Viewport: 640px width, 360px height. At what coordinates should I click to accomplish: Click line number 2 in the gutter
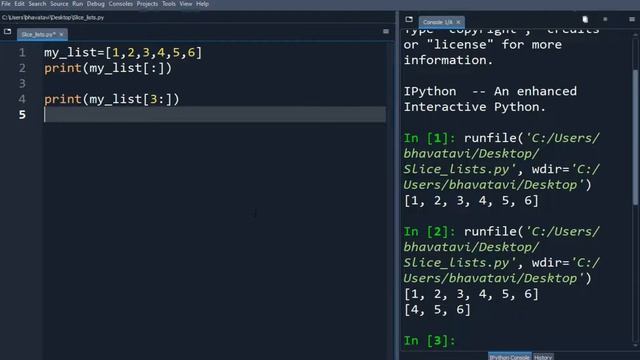tap(22, 68)
